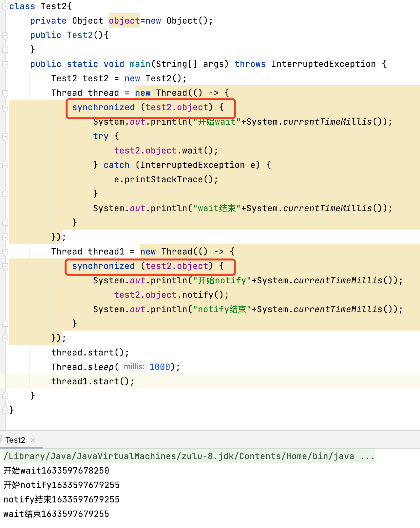
Task: Click console line 开始wait1633597678250
Action: (x=56, y=471)
